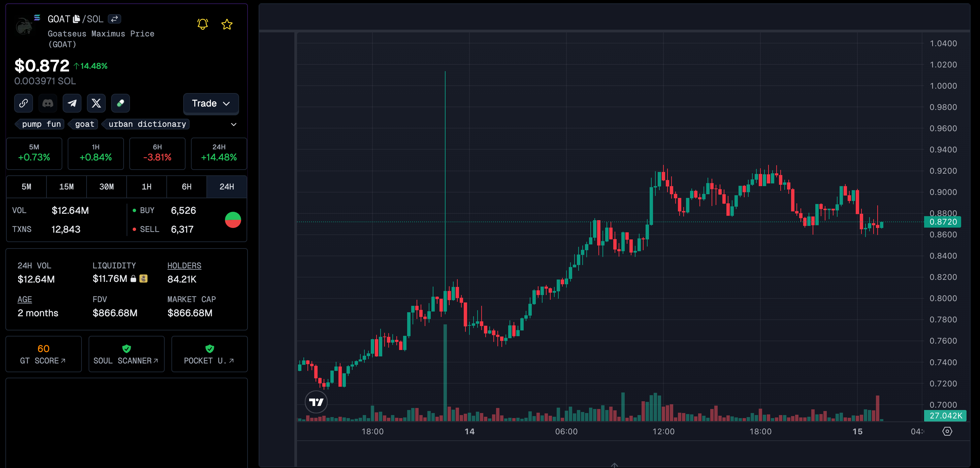
Task: Open the Trade dropdown
Action: (211, 103)
